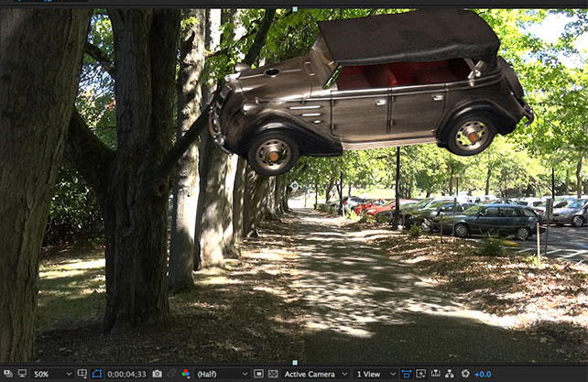Click the Fast Previews icon
The image size is (588, 382).
(x=419, y=374)
